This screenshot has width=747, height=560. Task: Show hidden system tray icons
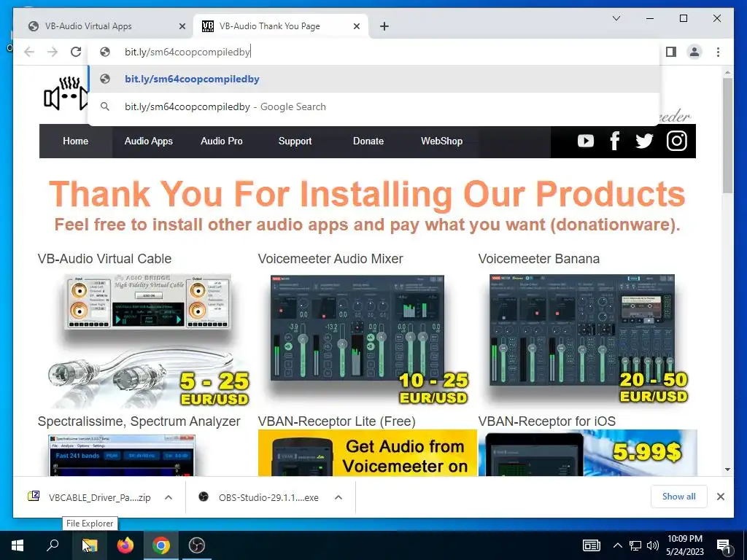point(617,545)
